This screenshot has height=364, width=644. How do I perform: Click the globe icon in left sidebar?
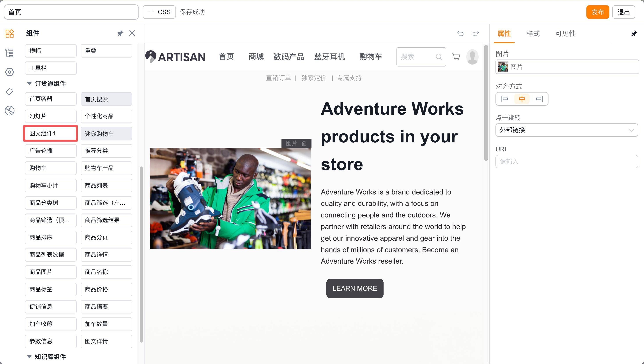(9, 110)
